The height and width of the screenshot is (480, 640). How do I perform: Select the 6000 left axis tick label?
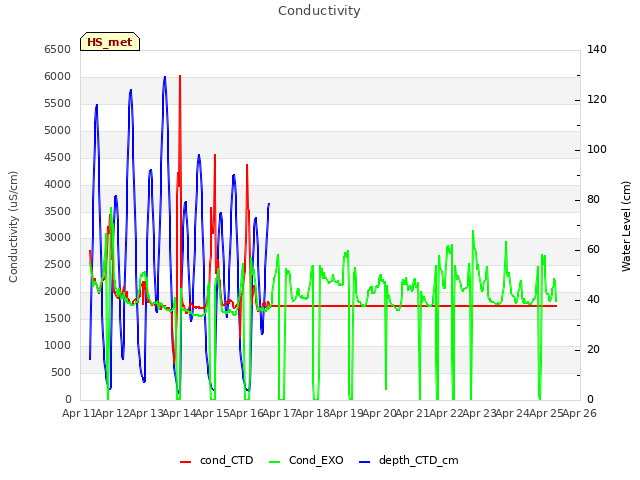[x=58, y=76]
